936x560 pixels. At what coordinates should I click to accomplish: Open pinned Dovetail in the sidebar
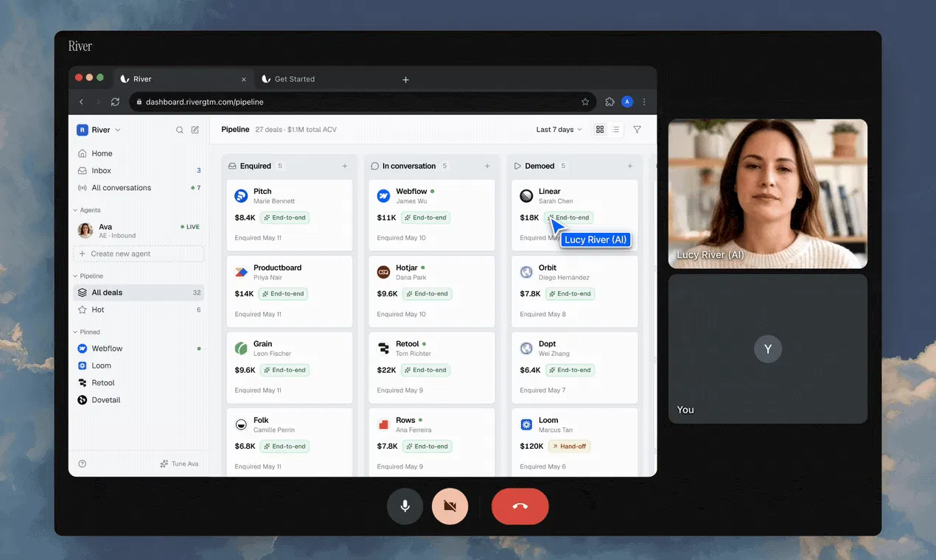(139, 400)
